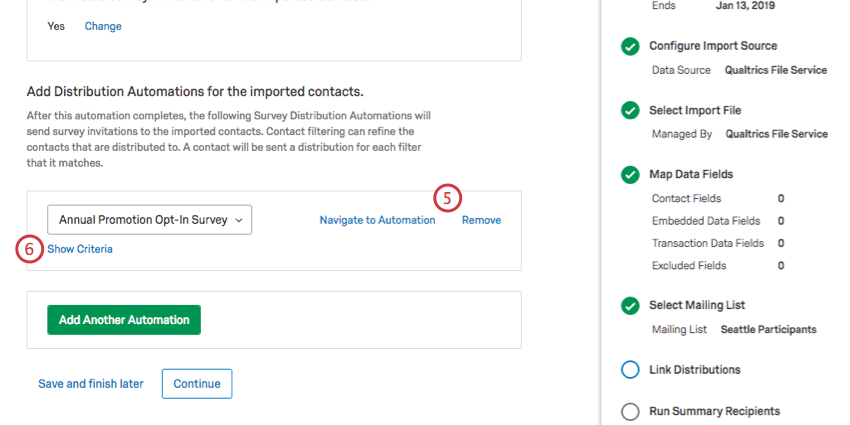Click the Continue button

tap(197, 384)
